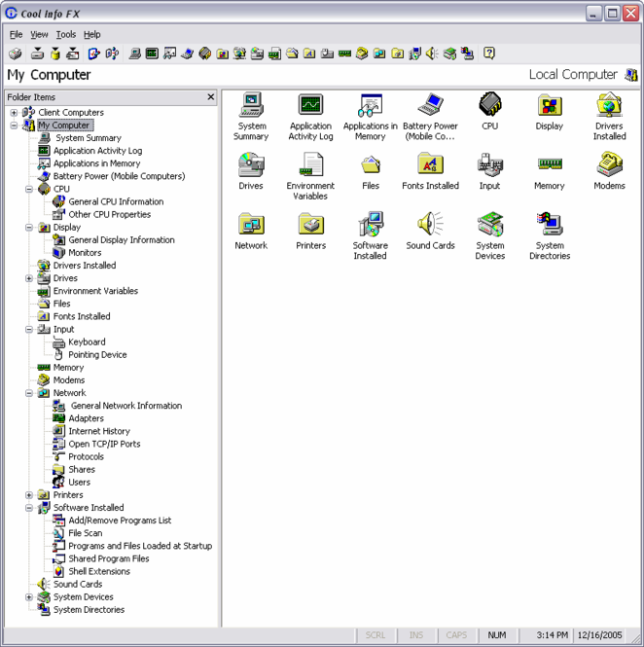Click the help question mark toolbar icon
The height and width of the screenshot is (647, 644).
click(489, 54)
